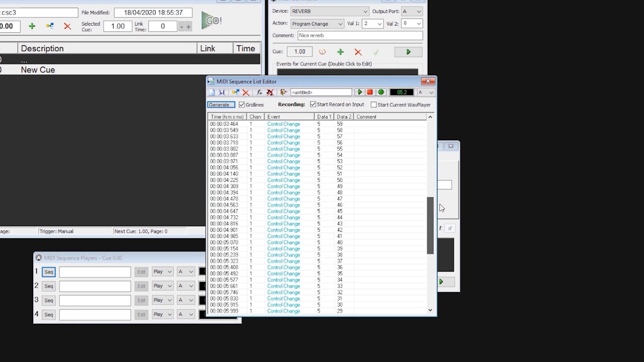The image size is (644, 362).
Task: Click the Event column header
Action: pyautogui.click(x=289, y=117)
